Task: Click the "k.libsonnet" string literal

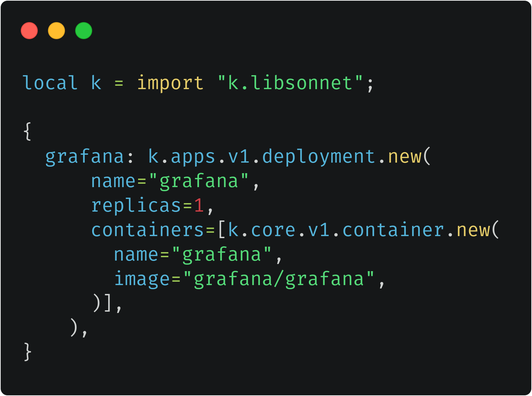Action: click(x=290, y=83)
